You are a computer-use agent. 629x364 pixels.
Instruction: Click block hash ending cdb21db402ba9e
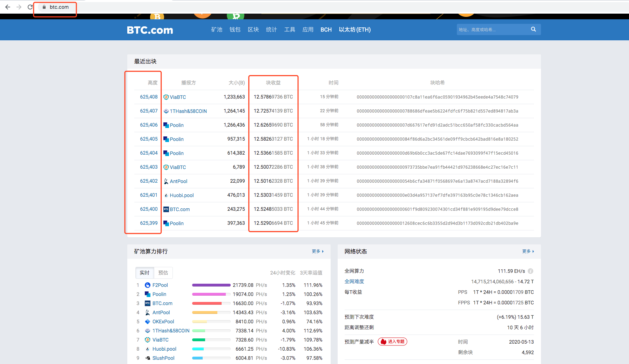coord(438,223)
